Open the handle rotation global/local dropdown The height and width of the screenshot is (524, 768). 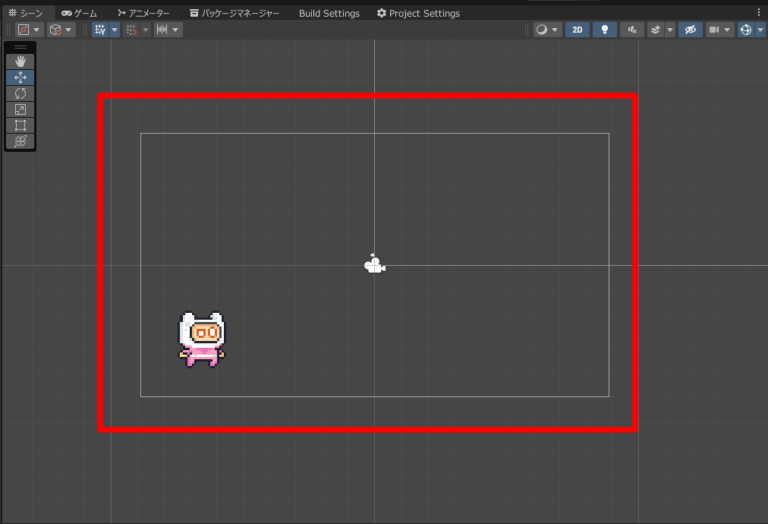click(61, 30)
